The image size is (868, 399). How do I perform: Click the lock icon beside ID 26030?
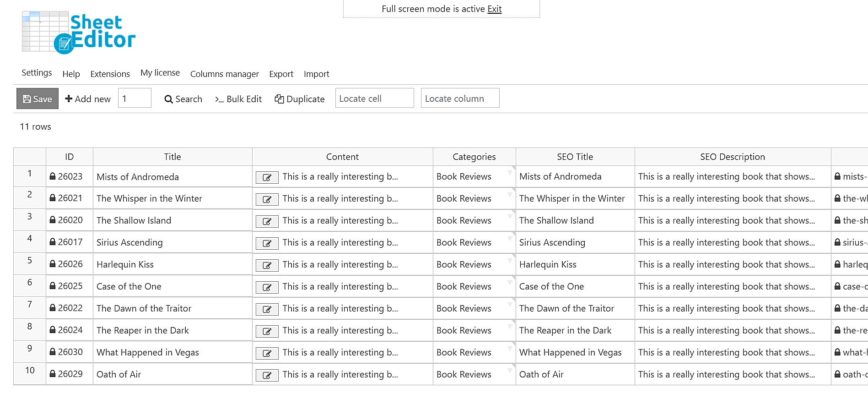pos(53,352)
